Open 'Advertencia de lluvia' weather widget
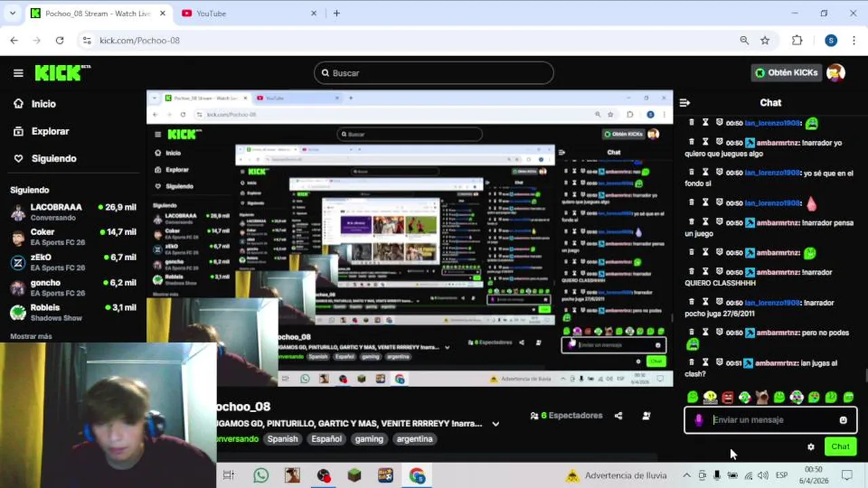This screenshot has width=868, height=488. coord(617,476)
